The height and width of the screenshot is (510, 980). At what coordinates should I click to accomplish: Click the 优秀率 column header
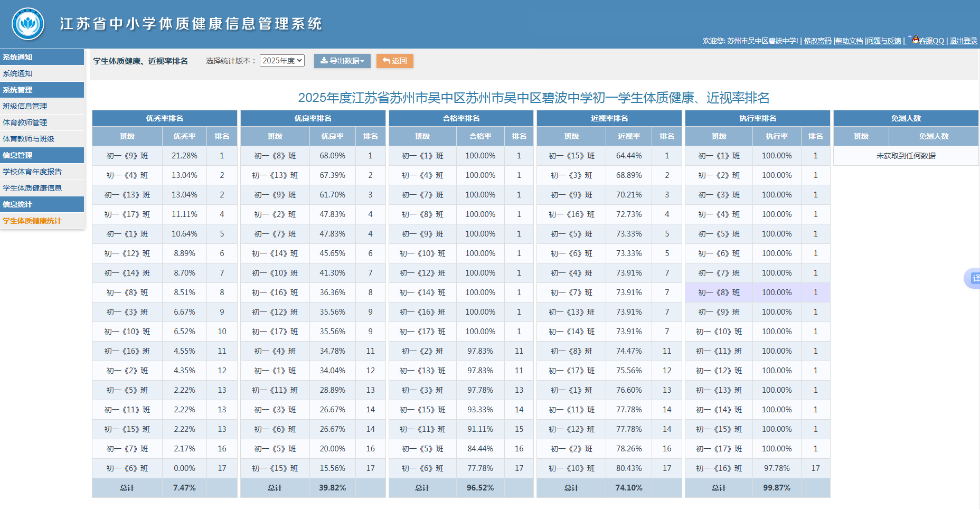click(x=184, y=136)
